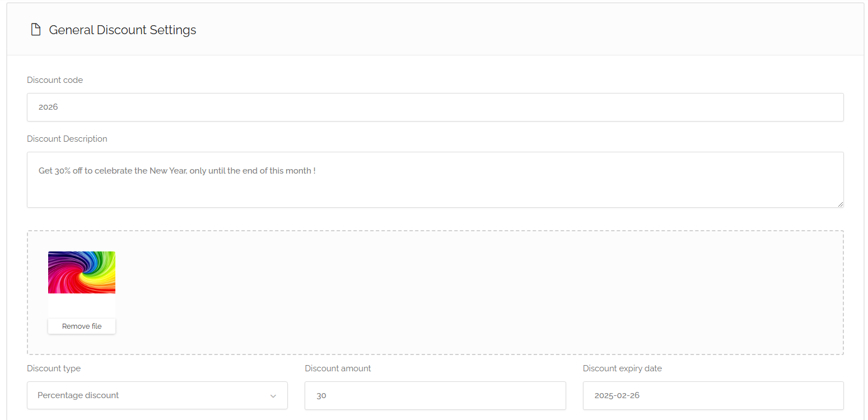Screen dimensions: 868x420
Task: Click the Discount code label
Action: 55,80
